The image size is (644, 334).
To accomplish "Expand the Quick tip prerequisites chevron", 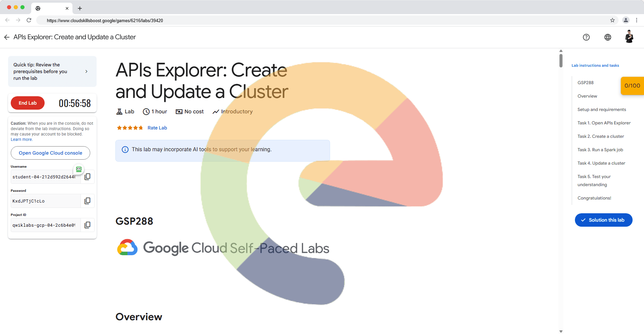I will pos(87,71).
